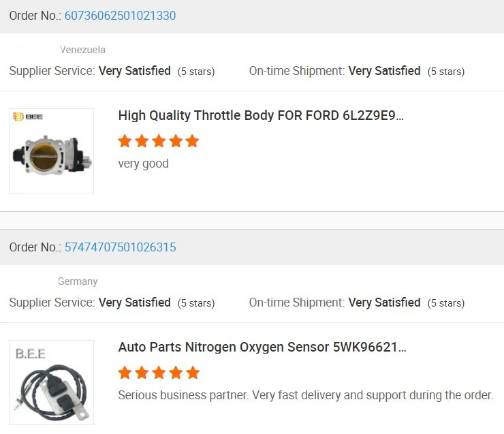Click Venezuela order's Supplier Service Very Satisfied rating
This screenshot has width=504, height=434.
click(134, 71)
